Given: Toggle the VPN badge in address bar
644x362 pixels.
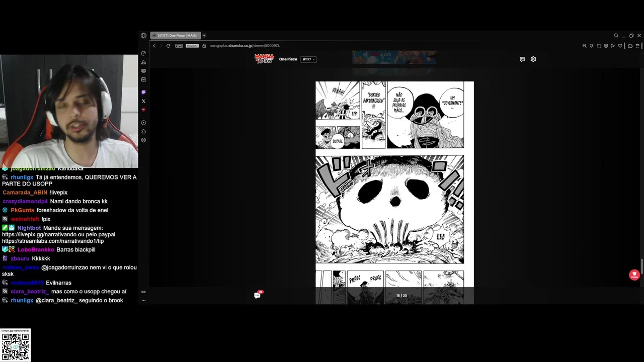Looking at the screenshot, I should pyautogui.click(x=179, y=46).
